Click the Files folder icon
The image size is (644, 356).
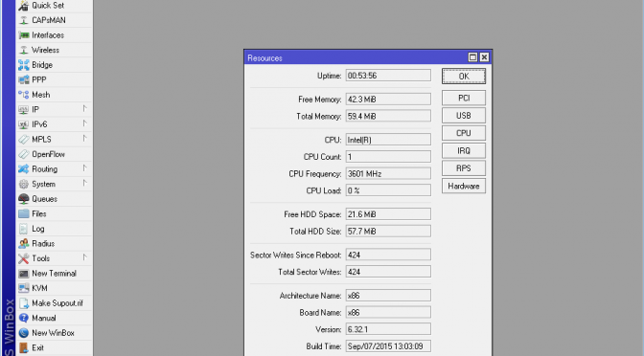coord(24,213)
